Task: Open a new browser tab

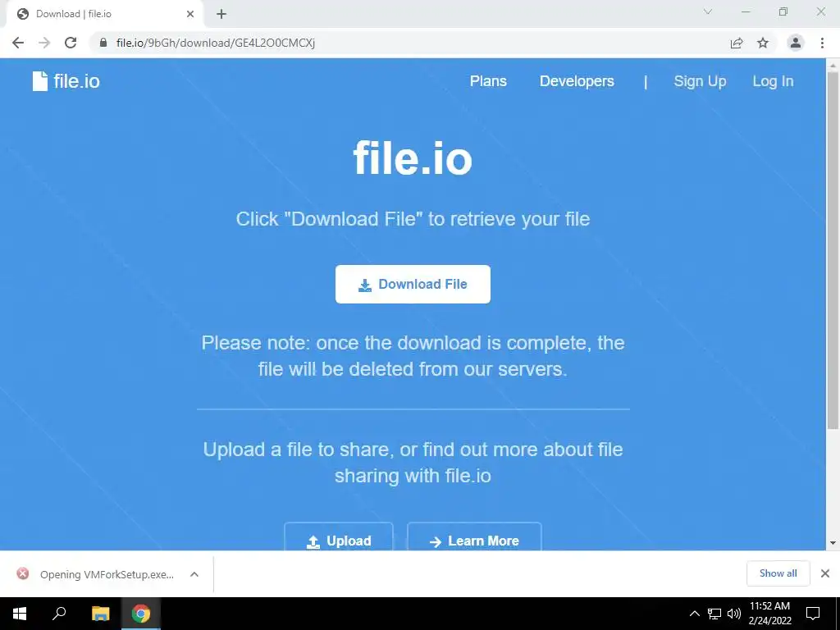Action: [221, 14]
